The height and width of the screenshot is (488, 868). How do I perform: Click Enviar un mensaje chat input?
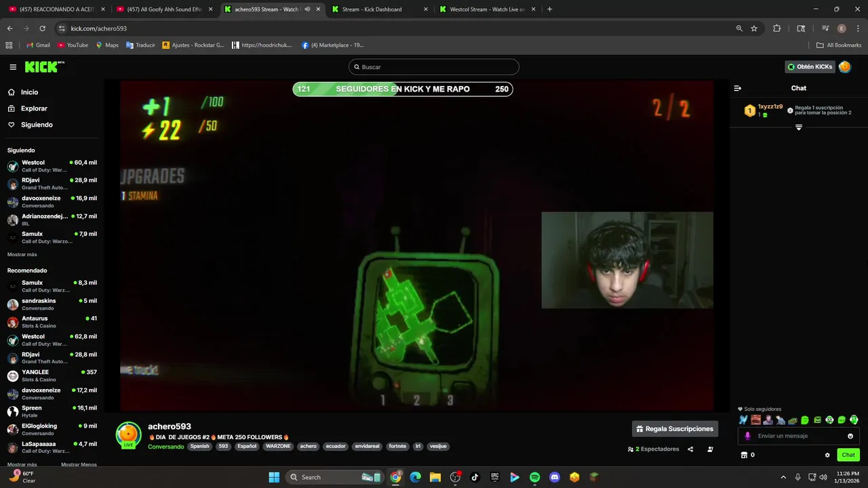[x=799, y=436]
